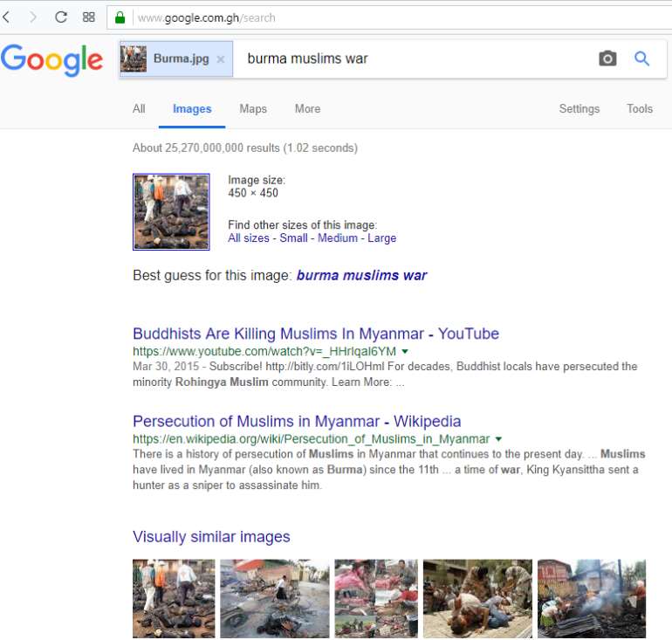672x640 pixels.
Task: Find Medium sizes of this image
Action: click(x=337, y=237)
